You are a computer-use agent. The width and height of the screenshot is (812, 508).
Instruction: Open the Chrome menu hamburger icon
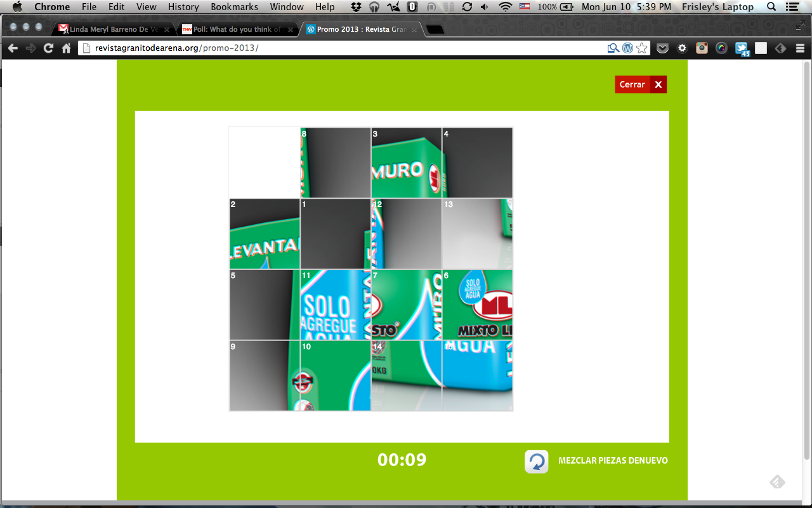800,48
